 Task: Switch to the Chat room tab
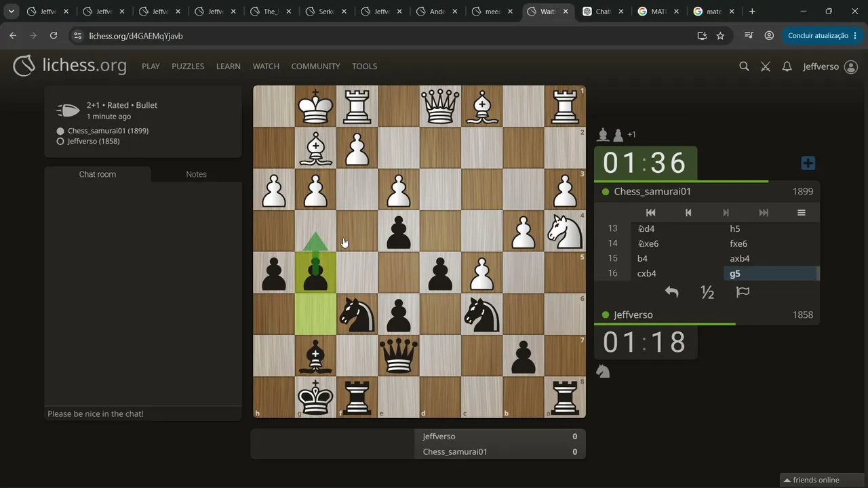click(x=98, y=174)
